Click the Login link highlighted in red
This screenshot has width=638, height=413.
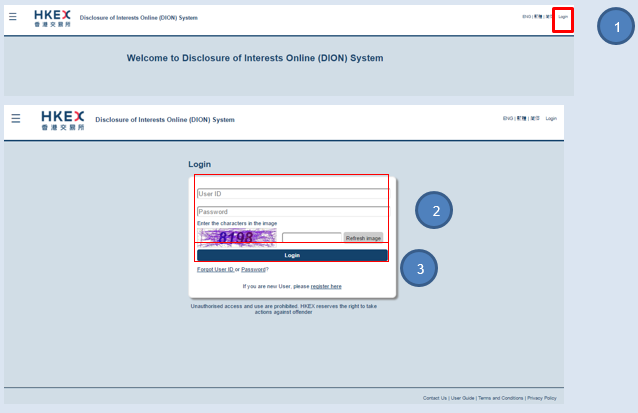(x=563, y=17)
